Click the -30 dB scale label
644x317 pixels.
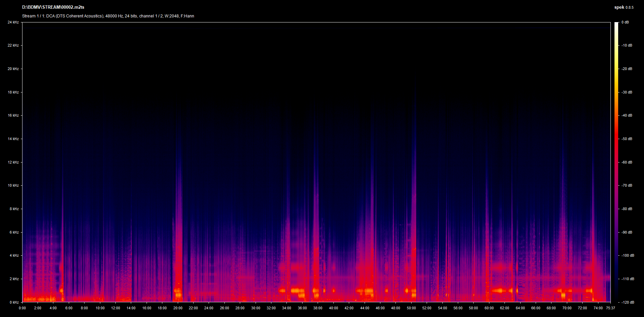627,92
